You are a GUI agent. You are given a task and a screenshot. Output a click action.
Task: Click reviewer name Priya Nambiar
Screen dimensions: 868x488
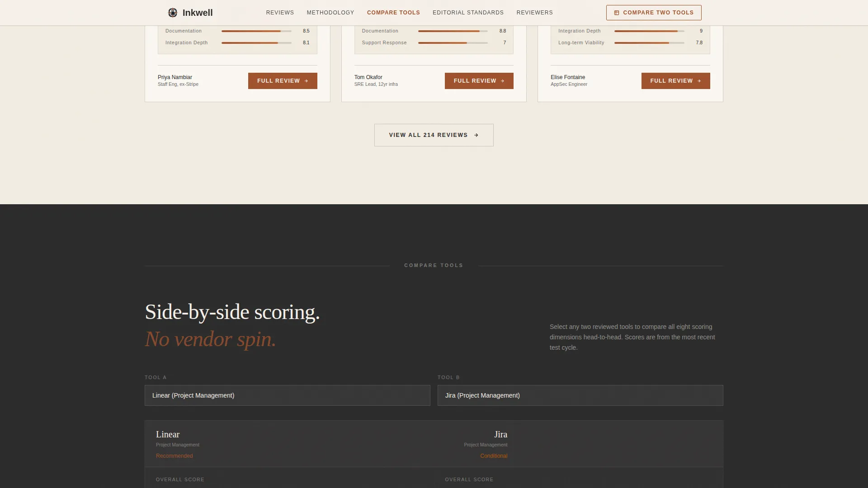pos(175,77)
